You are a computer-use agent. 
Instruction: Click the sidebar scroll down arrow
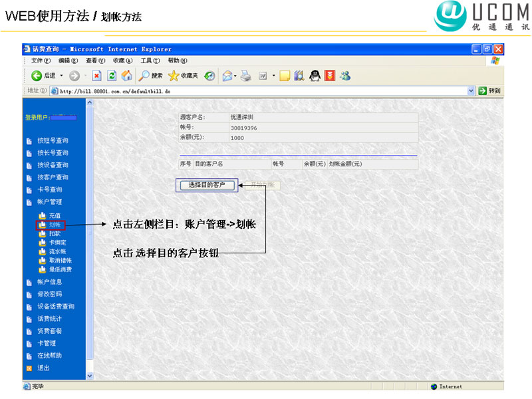pos(90,376)
